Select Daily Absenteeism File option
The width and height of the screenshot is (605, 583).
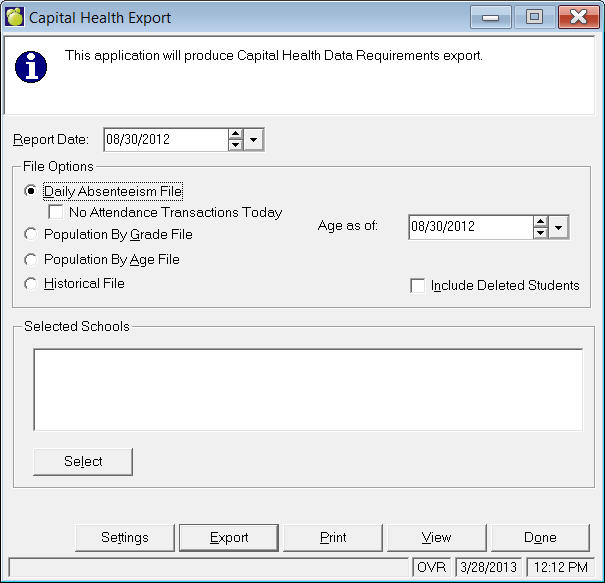(x=31, y=191)
